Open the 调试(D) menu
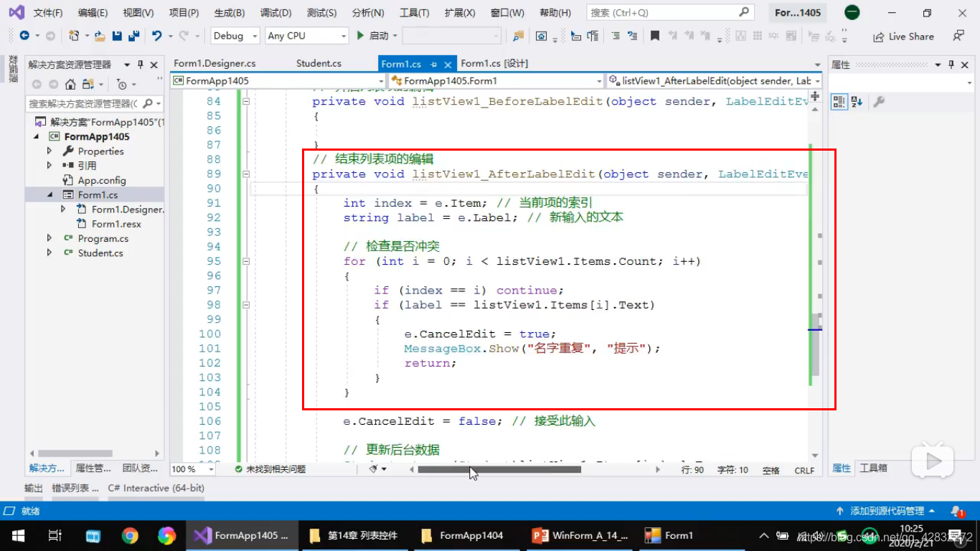Image resolution: width=980 pixels, height=551 pixels. [275, 13]
